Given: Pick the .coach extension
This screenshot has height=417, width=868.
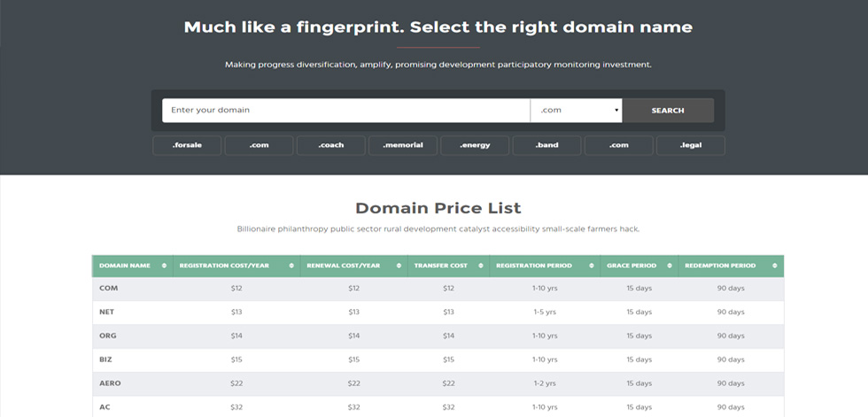Looking at the screenshot, I should click(331, 145).
